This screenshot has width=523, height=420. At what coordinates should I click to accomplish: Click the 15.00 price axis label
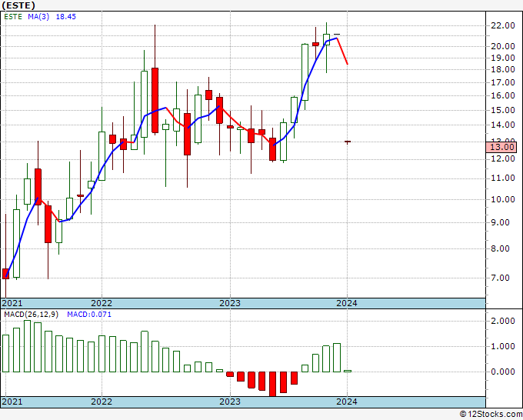(x=503, y=111)
